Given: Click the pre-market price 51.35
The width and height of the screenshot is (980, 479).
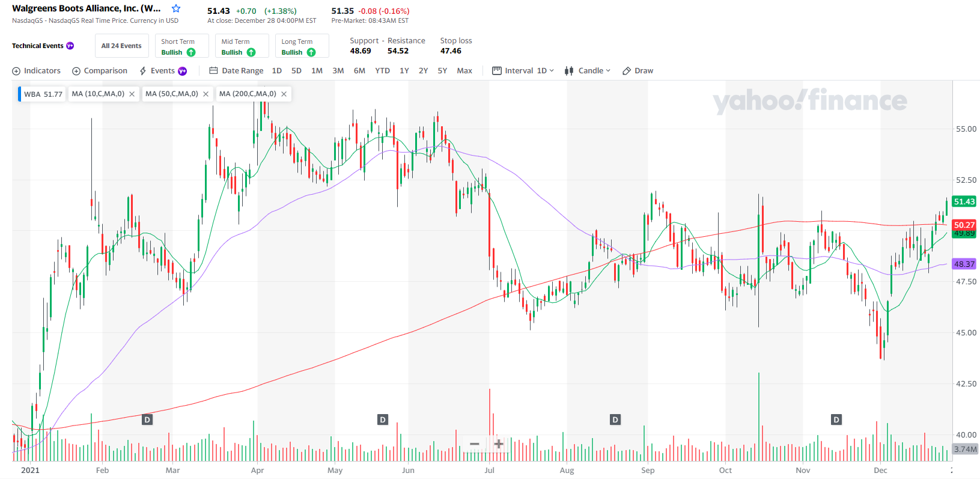Looking at the screenshot, I should pos(342,11).
